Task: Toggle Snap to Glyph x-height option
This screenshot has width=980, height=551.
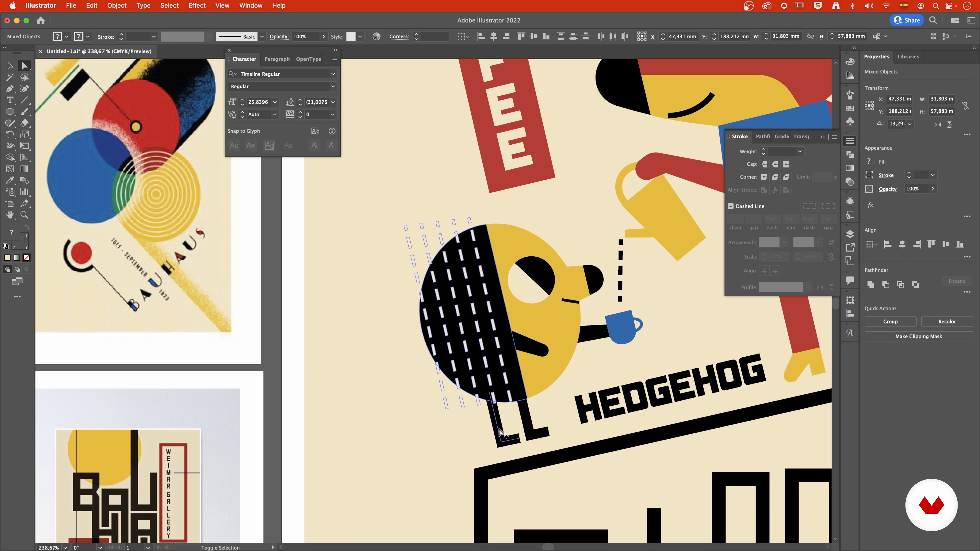Action: pyautogui.click(x=251, y=146)
